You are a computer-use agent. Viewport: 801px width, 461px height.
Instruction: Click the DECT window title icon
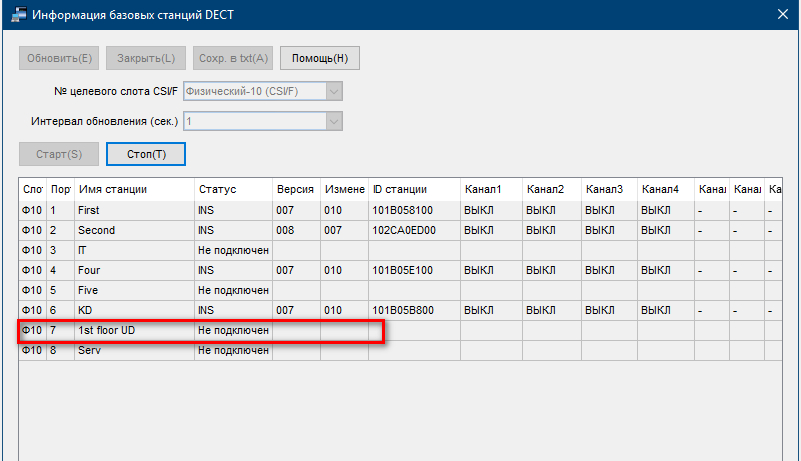(x=19, y=14)
